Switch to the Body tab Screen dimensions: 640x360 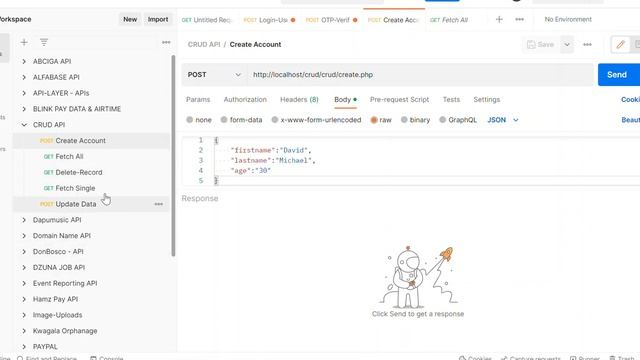click(345, 100)
